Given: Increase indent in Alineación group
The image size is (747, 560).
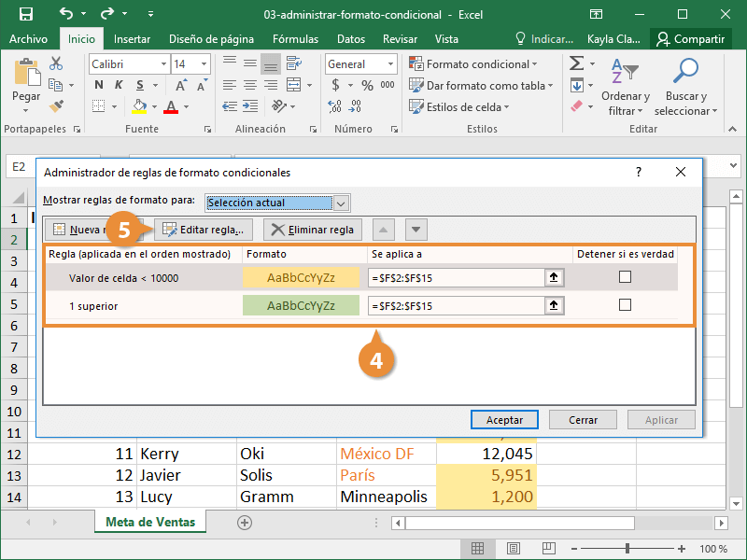Looking at the screenshot, I should point(250,105).
